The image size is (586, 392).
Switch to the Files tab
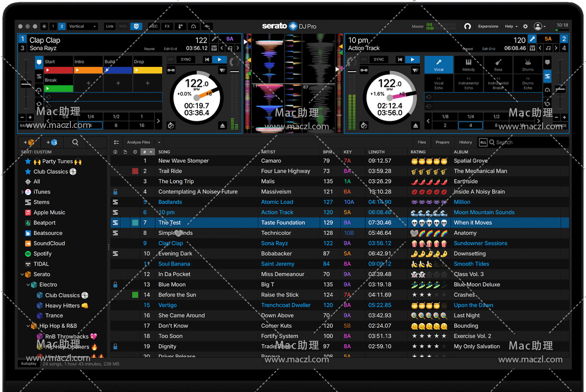(422, 143)
